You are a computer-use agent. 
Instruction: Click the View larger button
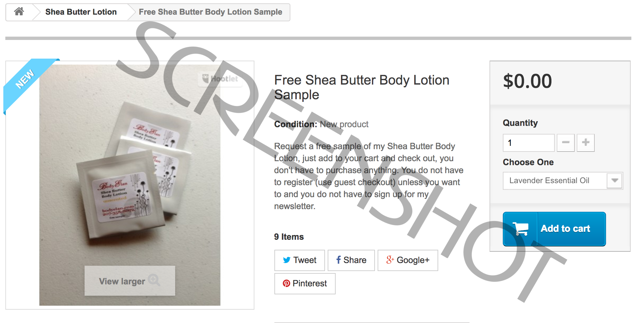pyautogui.click(x=130, y=281)
